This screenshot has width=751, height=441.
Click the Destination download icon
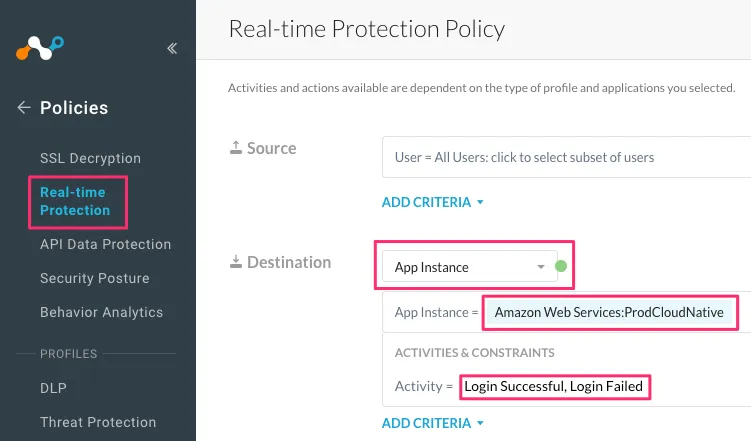click(235, 262)
